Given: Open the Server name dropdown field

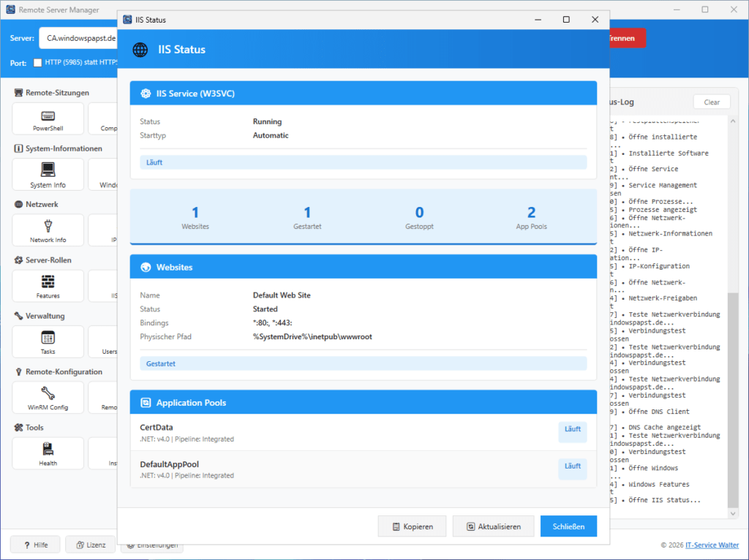Looking at the screenshot, I should pyautogui.click(x=78, y=37).
